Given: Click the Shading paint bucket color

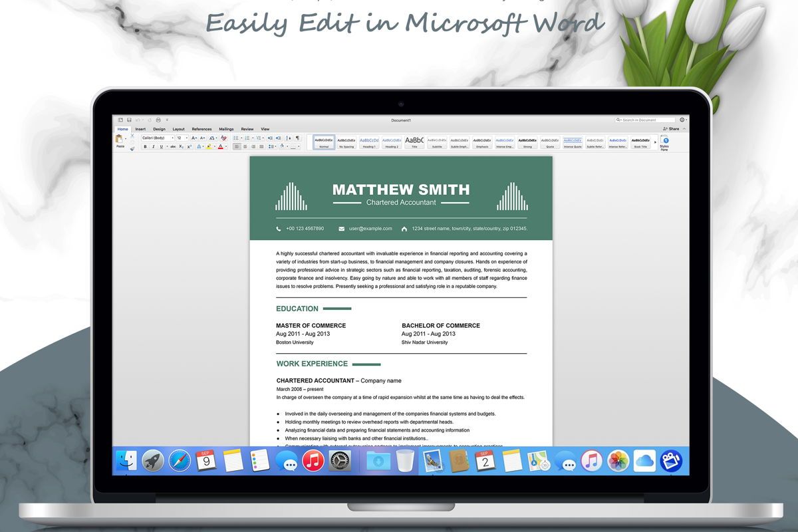Looking at the screenshot, I should point(281,146).
